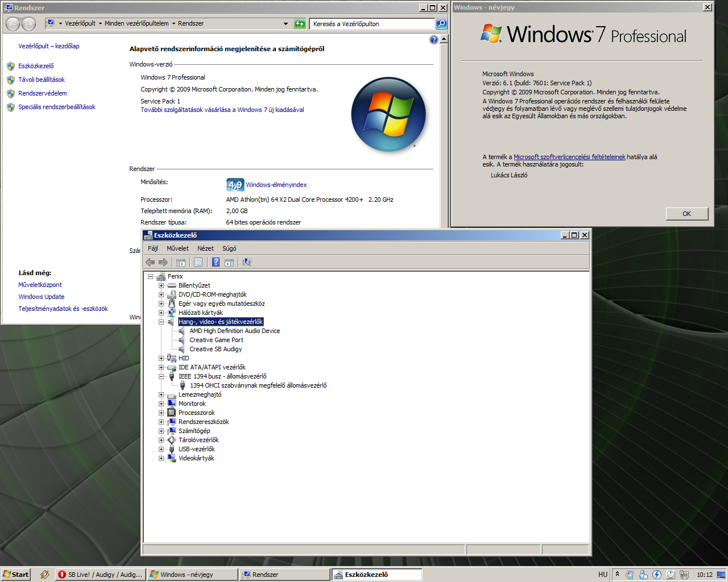Viewport: 728px width, 582px height.
Task: Click Keresés a Vezérlőpulton search field
Action: tap(373, 24)
